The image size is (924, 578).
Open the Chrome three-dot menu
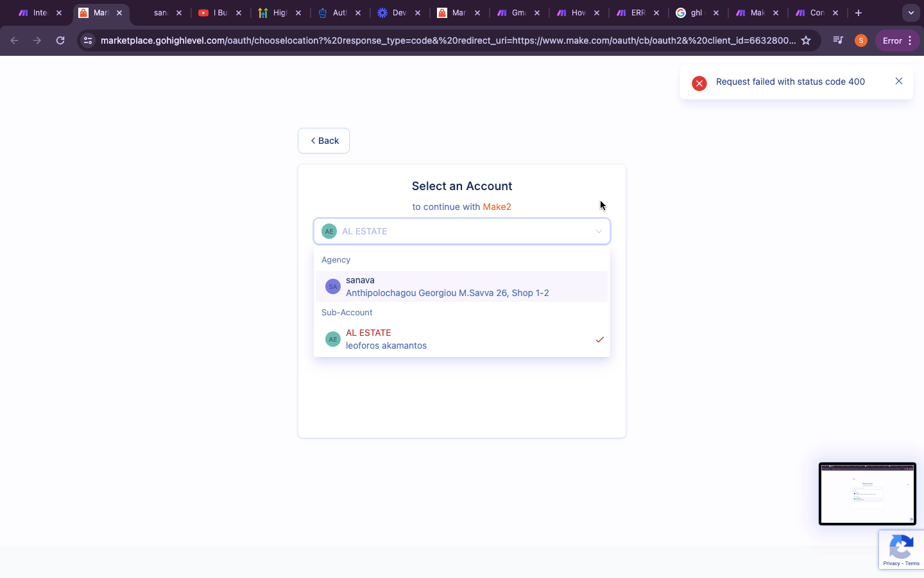click(x=910, y=40)
